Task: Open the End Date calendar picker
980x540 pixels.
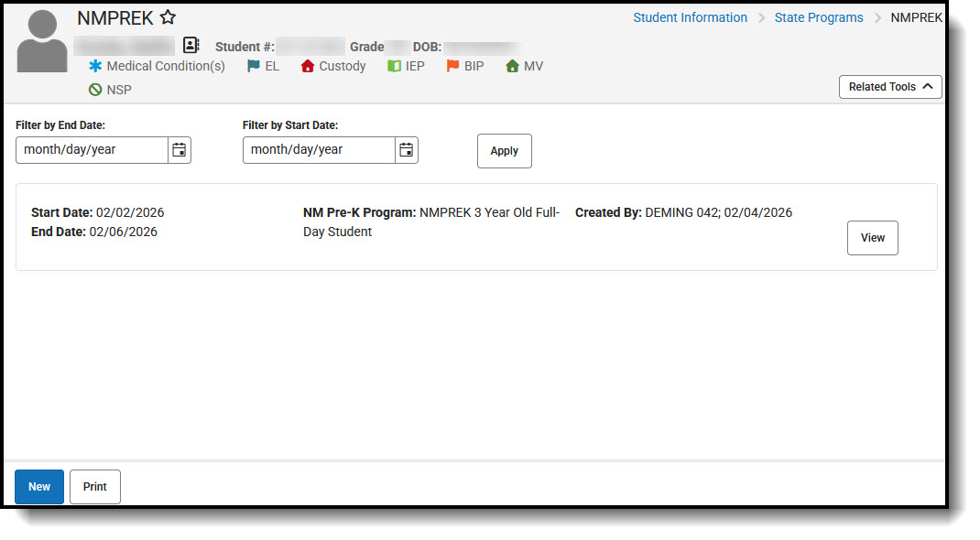Action: point(179,150)
